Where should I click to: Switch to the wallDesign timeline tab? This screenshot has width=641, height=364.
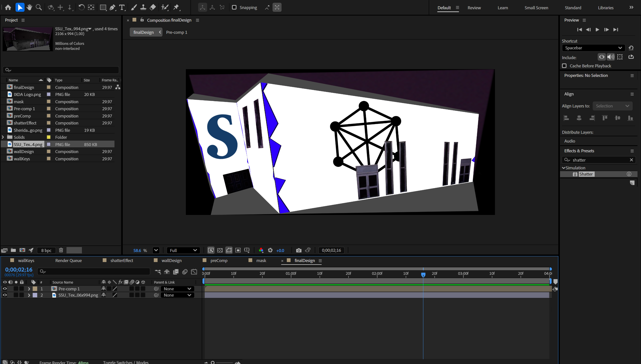coord(171,261)
